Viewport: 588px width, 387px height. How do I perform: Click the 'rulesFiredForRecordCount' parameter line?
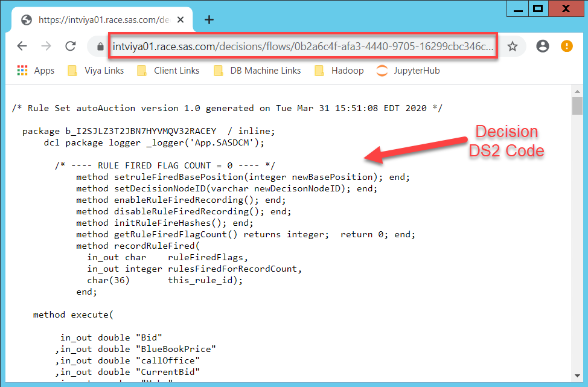[x=194, y=269]
